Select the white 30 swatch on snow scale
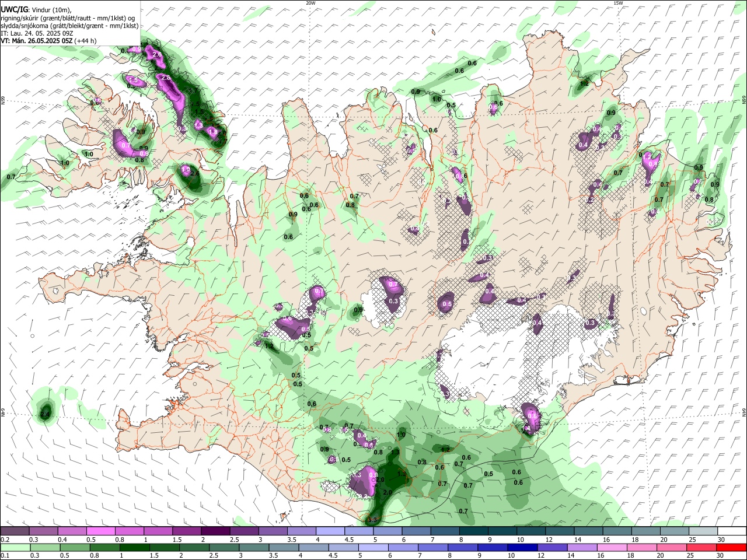The image size is (747, 560). point(731,531)
